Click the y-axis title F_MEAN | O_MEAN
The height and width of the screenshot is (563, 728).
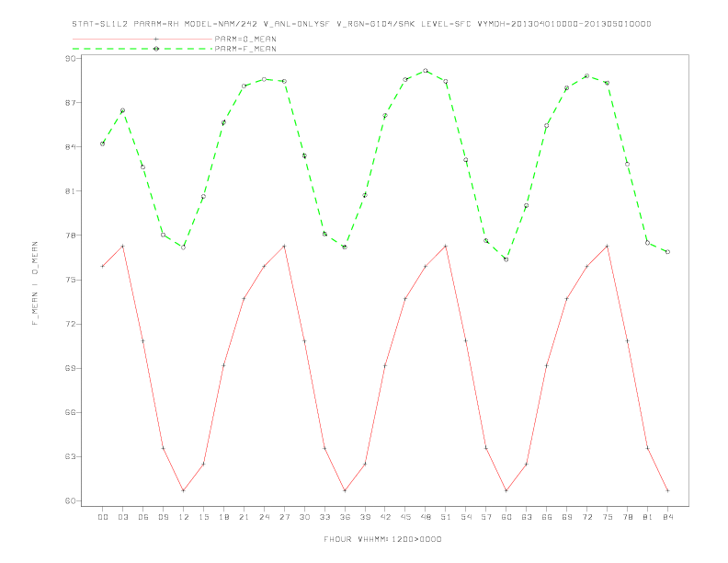pyautogui.click(x=35, y=283)
